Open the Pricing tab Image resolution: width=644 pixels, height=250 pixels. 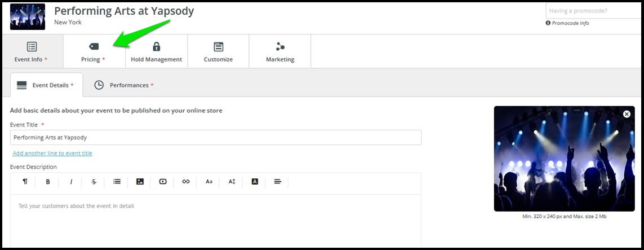point(94,51)
